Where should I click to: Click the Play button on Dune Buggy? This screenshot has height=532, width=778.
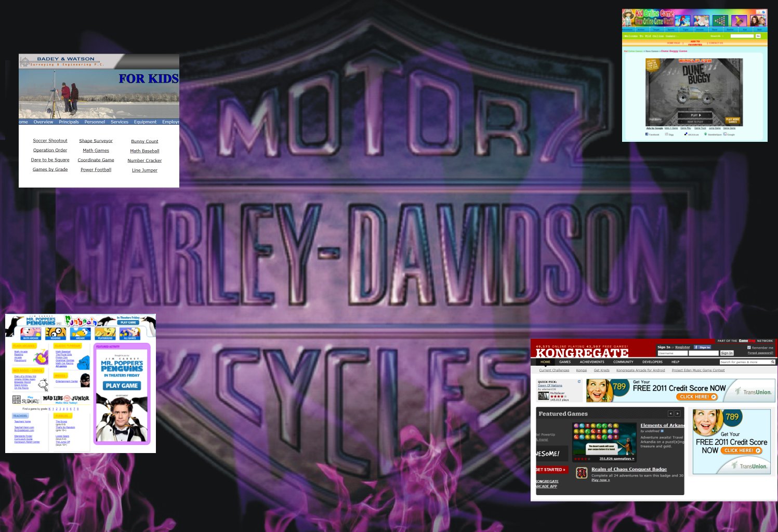pyautogui.click(x=696, y=115)
